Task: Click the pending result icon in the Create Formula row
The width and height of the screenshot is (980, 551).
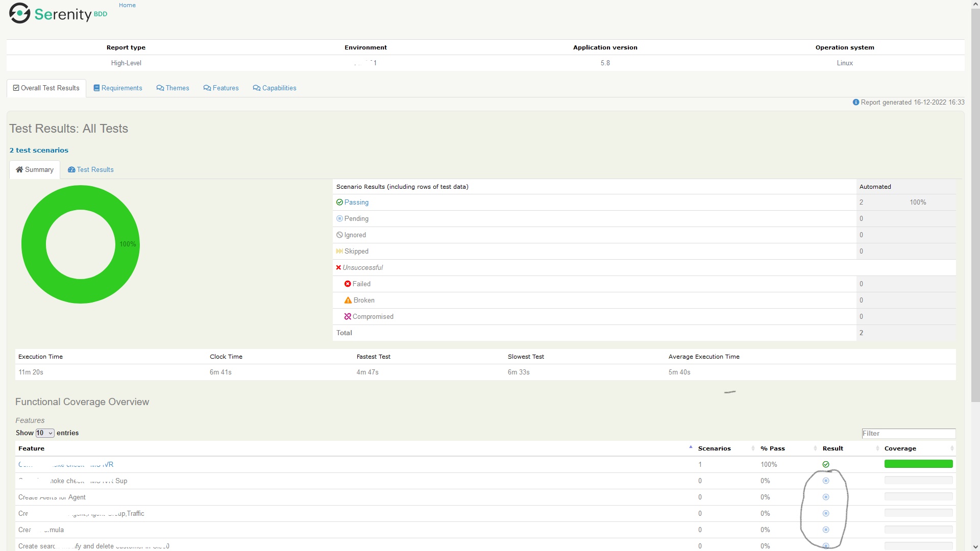Action: [826, 530]
